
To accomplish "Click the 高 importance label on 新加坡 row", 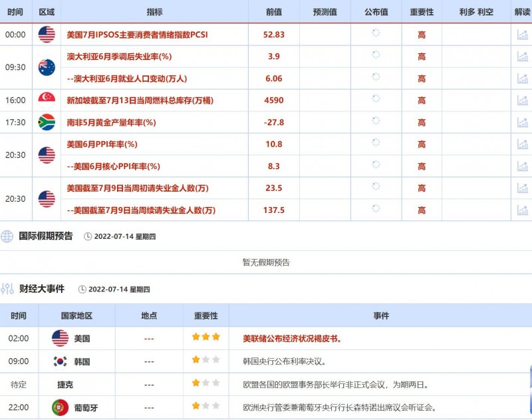I will 422,101.
